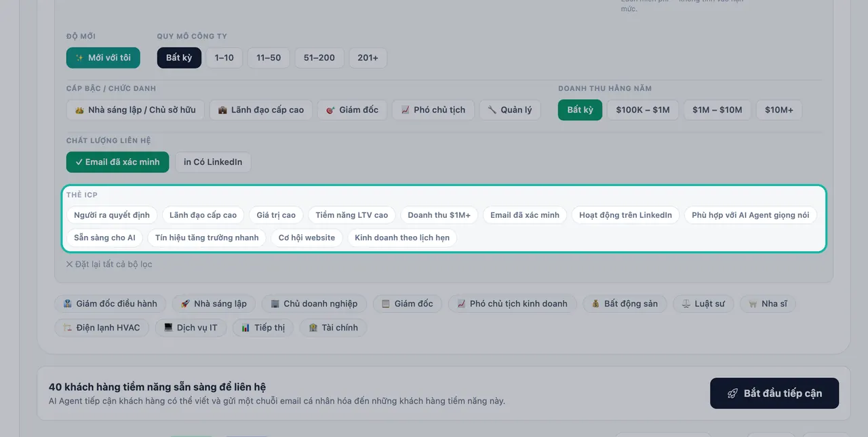The height and width of the screenshot is (437, 868).
Task: Enable the 'Phó chủ tịch' title filter
Action: click(x=433, y=110)
